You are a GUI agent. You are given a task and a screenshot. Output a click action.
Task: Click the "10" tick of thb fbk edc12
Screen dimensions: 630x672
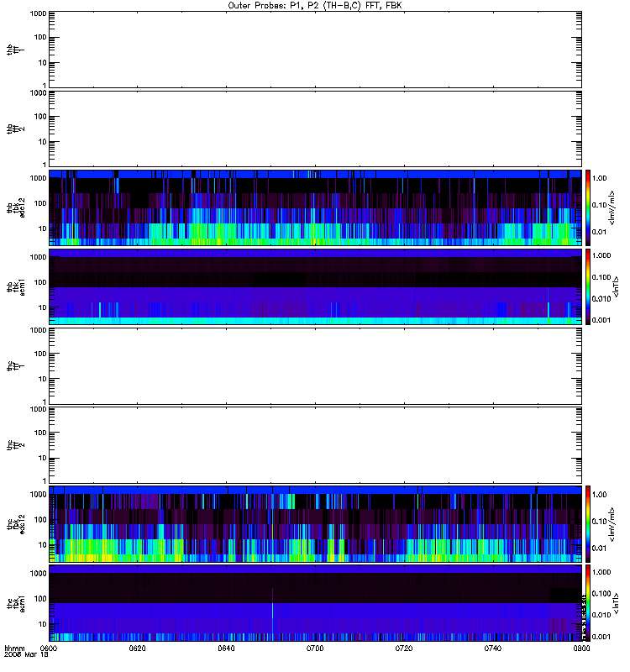tap(43, 228)
